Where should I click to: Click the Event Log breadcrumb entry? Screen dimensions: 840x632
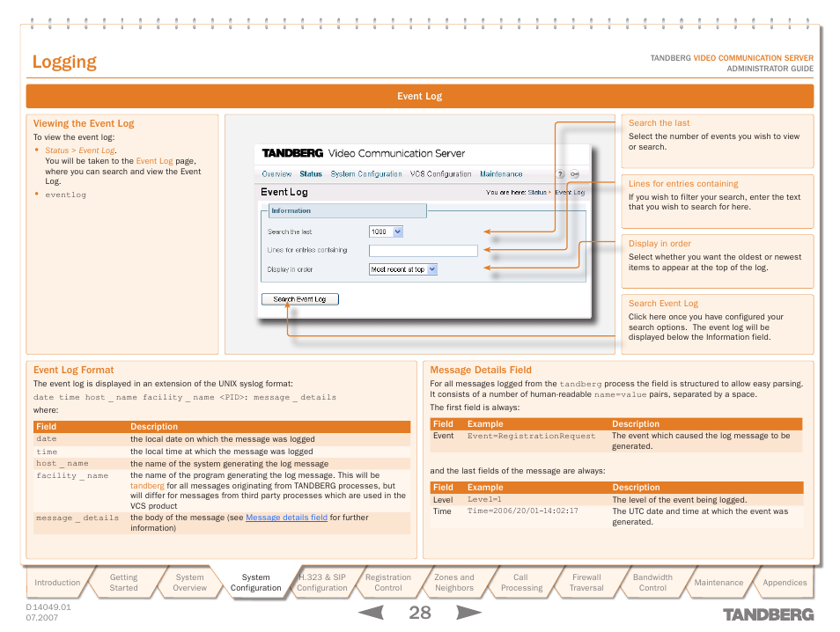point(570,192)
